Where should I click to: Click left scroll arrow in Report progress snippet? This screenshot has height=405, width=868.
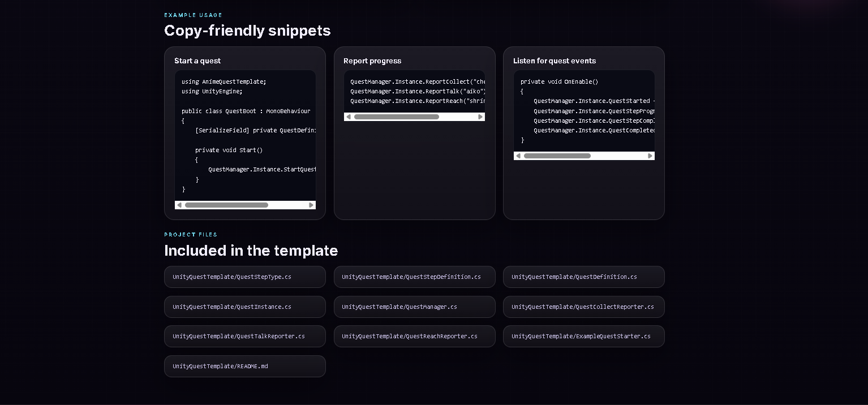coord(349,117)
